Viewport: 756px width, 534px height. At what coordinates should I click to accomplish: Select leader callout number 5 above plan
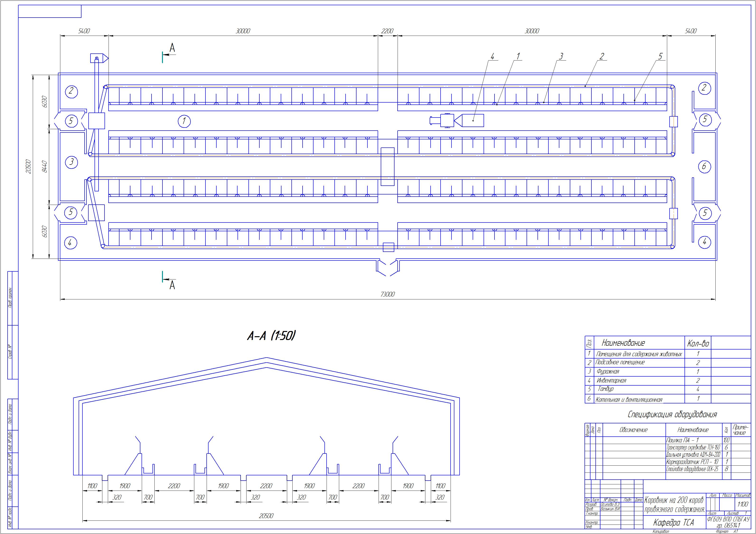(x=660, y=56)
